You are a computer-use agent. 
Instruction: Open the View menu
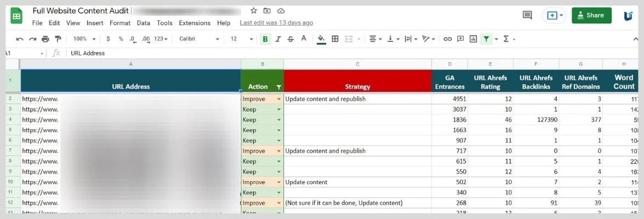point(73,23)
